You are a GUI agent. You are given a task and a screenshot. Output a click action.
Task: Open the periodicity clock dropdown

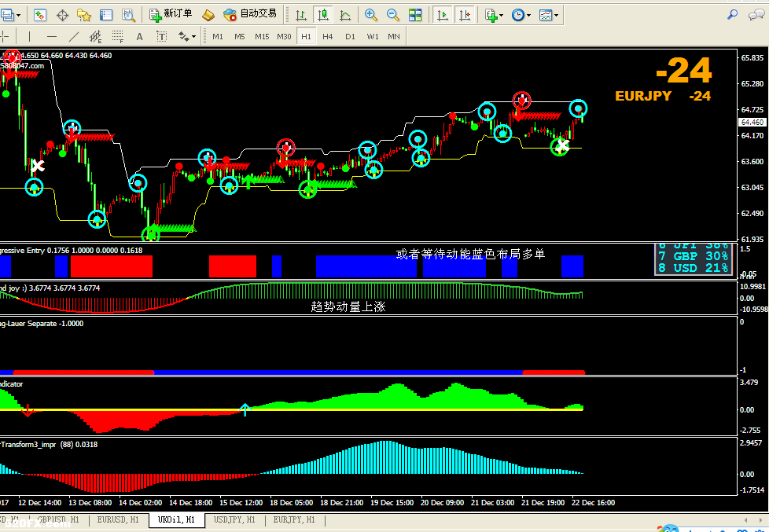coord(521,15)
